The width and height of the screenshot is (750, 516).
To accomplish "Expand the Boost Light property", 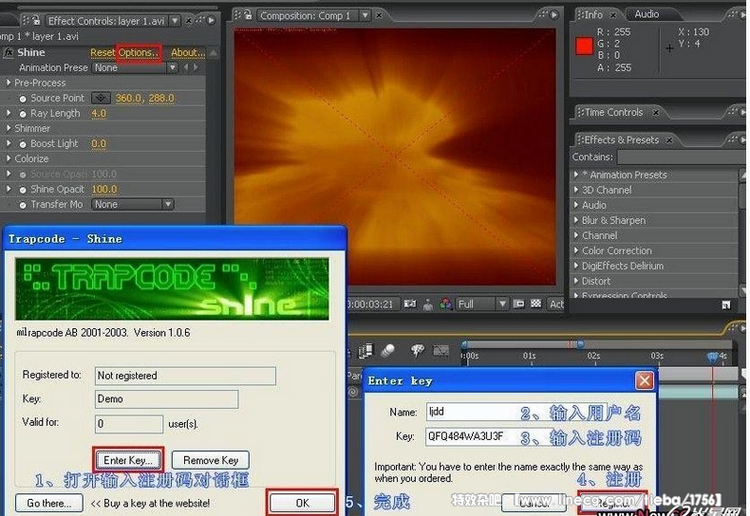I will 8,143.
